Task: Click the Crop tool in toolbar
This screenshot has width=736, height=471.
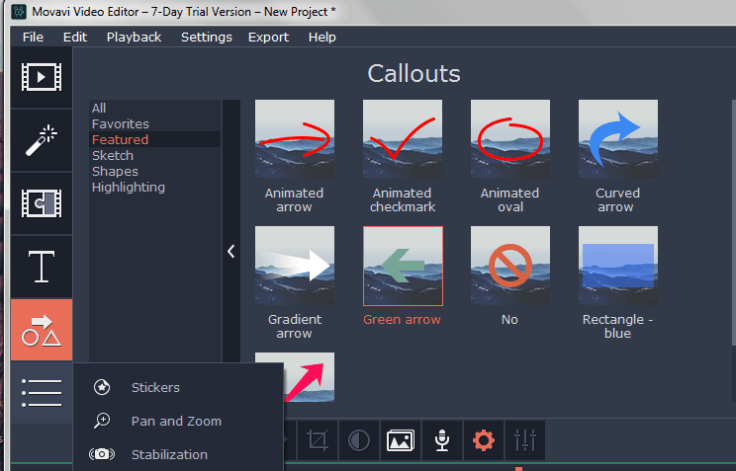Action: click(x=319, y=440)
